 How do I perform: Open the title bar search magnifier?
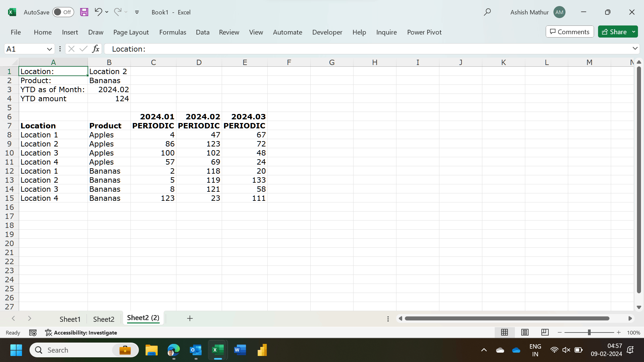coord(487,12)
